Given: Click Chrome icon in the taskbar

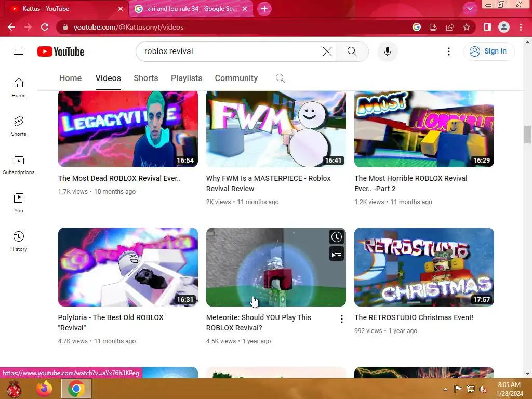Looking at the screenshot, I should click(76, 389).
